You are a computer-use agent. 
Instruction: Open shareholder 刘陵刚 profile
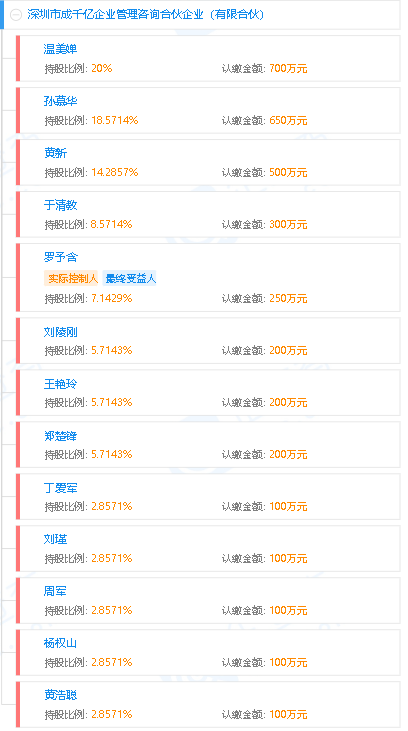(x=60, y=332)
